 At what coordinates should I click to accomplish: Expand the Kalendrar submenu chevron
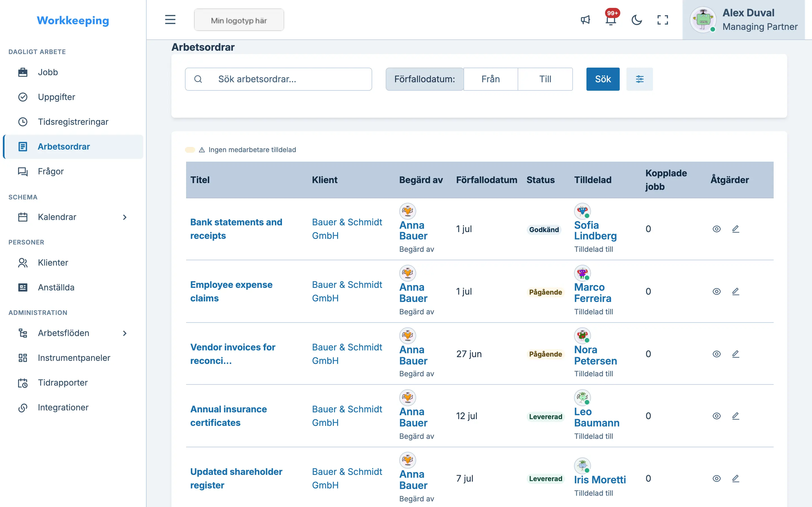pyautogui.click(x=125, y=217)
